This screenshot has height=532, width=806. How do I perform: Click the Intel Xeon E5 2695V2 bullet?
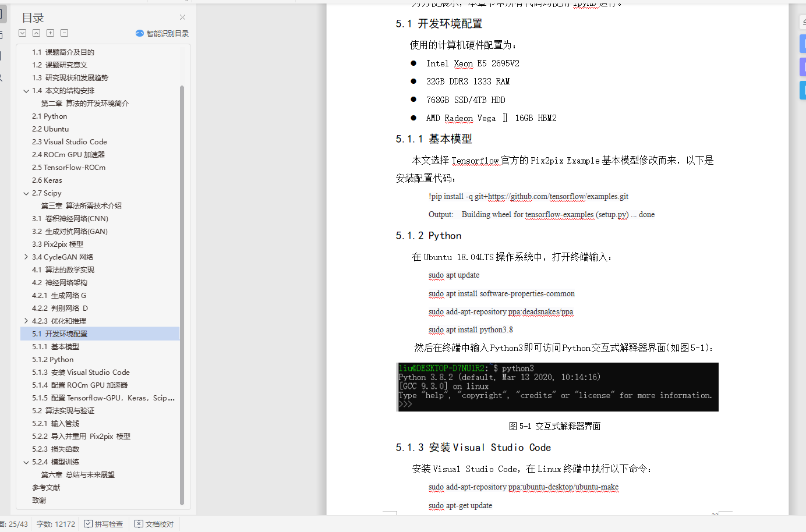coord(473,63)
